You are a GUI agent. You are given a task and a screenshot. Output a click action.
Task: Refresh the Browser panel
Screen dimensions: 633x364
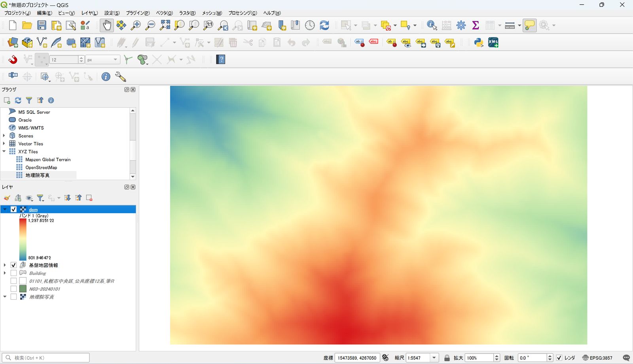[x=18, y=100]
